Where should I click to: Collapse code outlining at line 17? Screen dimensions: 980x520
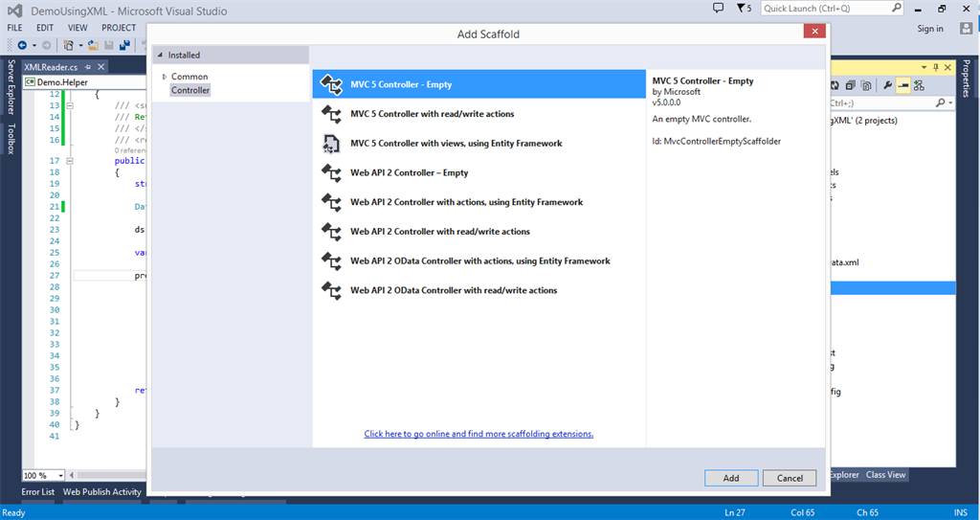tap(70, 161)
